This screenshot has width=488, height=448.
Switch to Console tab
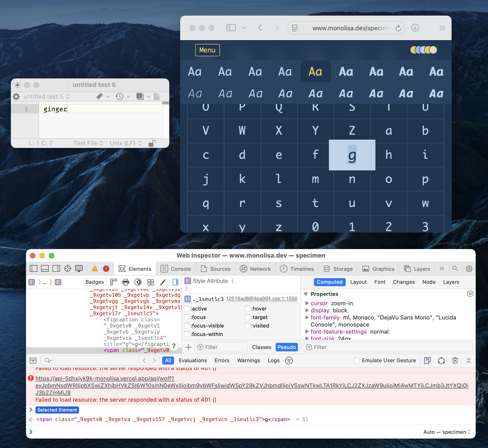tap(176, 269)
